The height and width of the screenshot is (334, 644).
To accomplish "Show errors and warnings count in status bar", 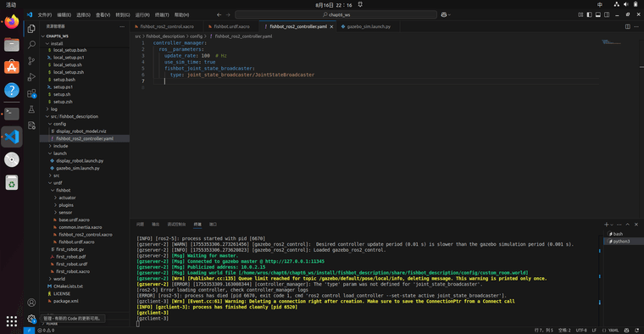I will (x=46, y=331).
